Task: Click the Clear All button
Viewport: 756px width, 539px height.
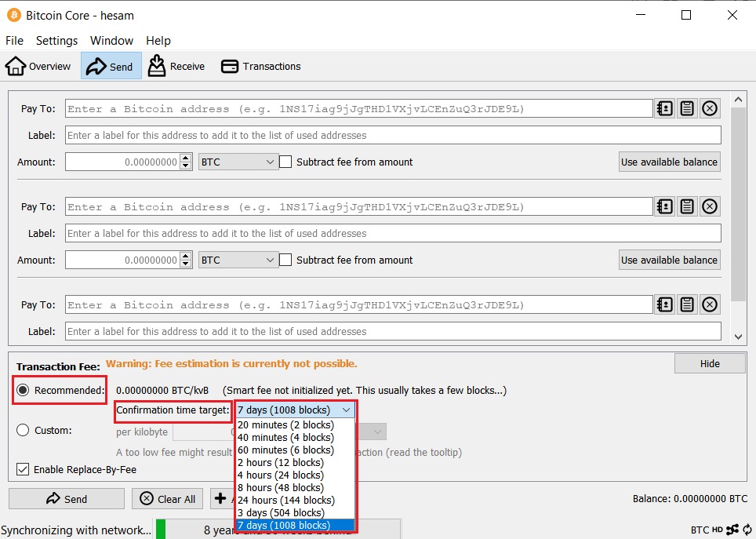Action: click(167, 498)
